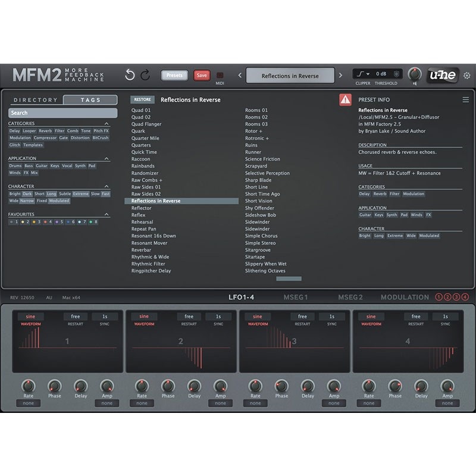This screenshot has width=476, height=476.
Task: Select favourite colour dot 3
Action: (34, 222)
